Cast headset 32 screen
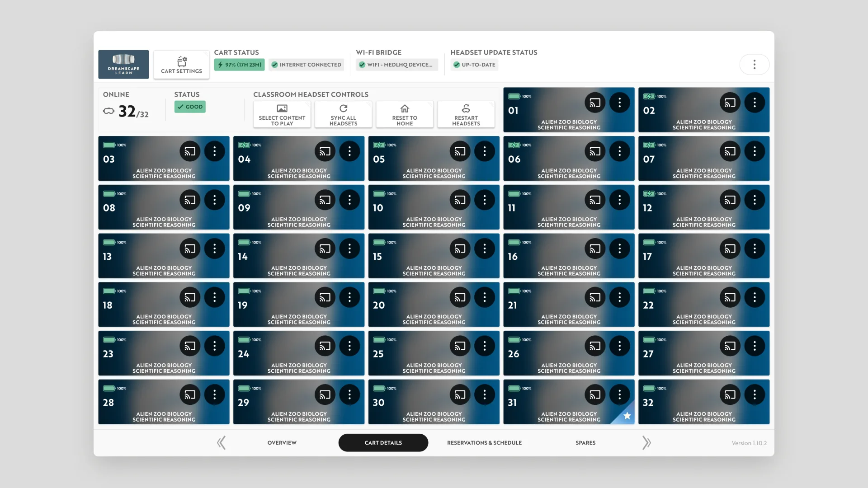The width and height of the screenshot is (868, 488). point(730,395)
